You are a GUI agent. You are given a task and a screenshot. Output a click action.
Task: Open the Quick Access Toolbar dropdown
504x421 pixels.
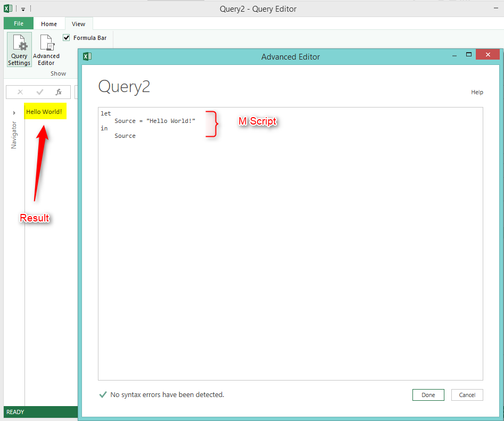22,8
